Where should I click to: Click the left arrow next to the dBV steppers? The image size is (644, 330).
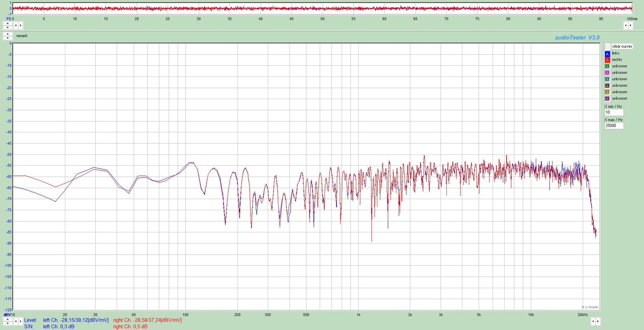pyautogui.click(x=16, y=321)
